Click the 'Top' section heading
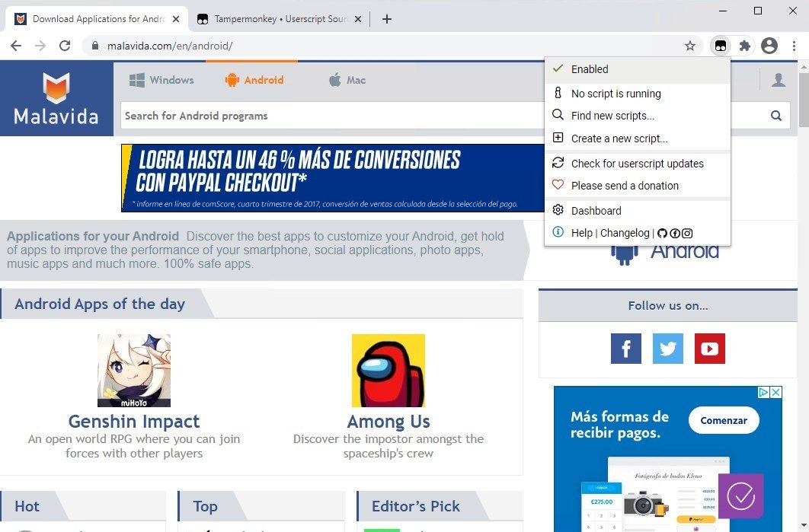The image size is (809, 532). click(x=206, y=506)
